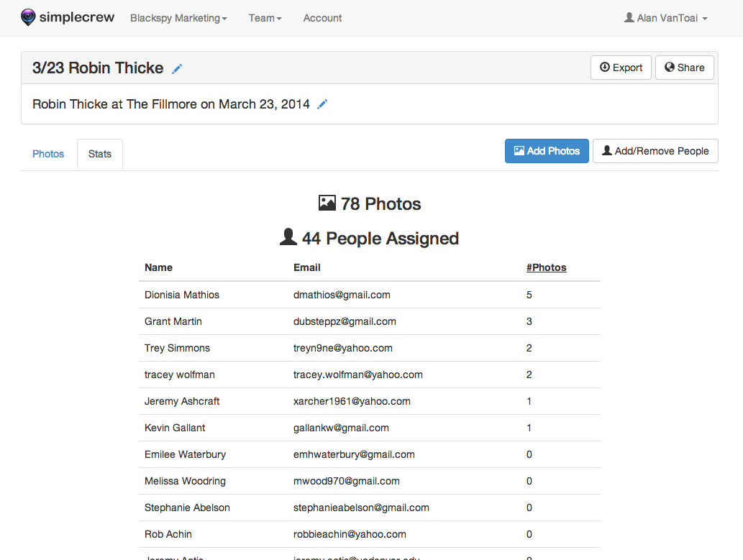The height and width of the screenshot is (560, 743).
Task: Select Trey Simmons name
Action: pos(177,348)
